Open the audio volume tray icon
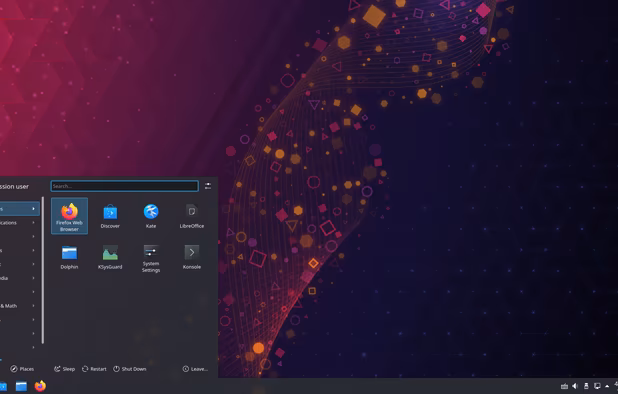The width and height of the screenshot is (618, 394). [575, 386]
